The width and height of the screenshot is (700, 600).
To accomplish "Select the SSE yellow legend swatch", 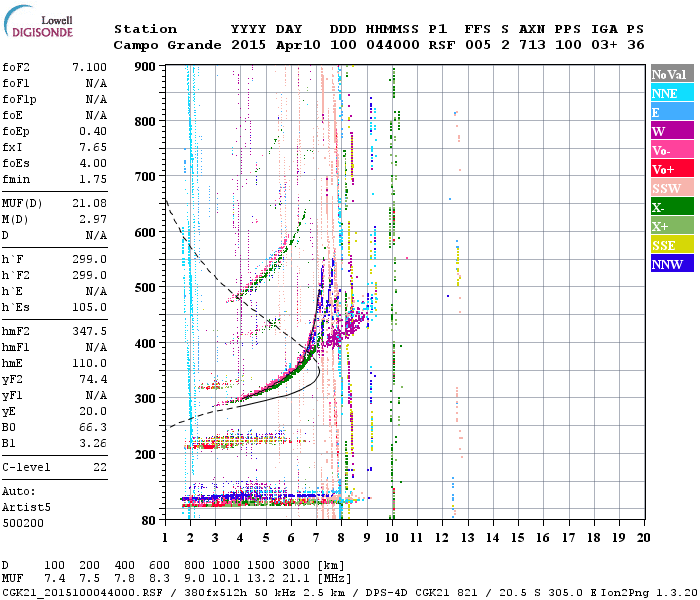I will pyautogui.click(x=672, y=245).
